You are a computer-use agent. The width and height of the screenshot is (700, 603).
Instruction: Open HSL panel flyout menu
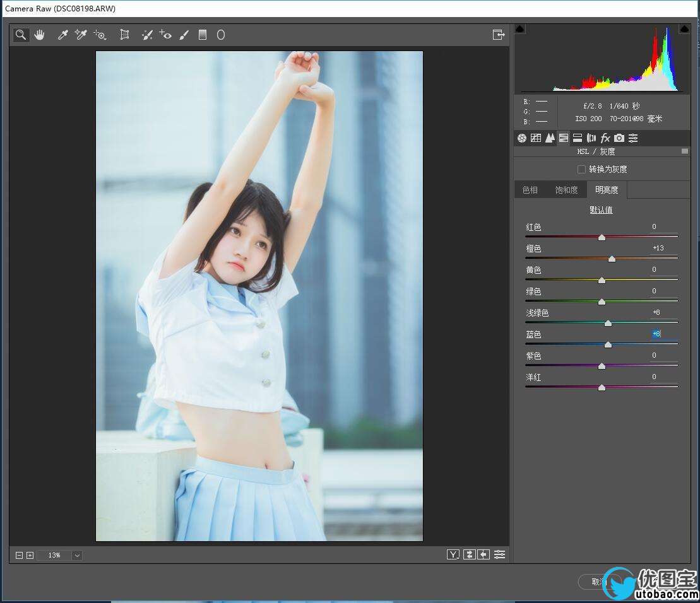pyautogui.click(x=685, y=151)
